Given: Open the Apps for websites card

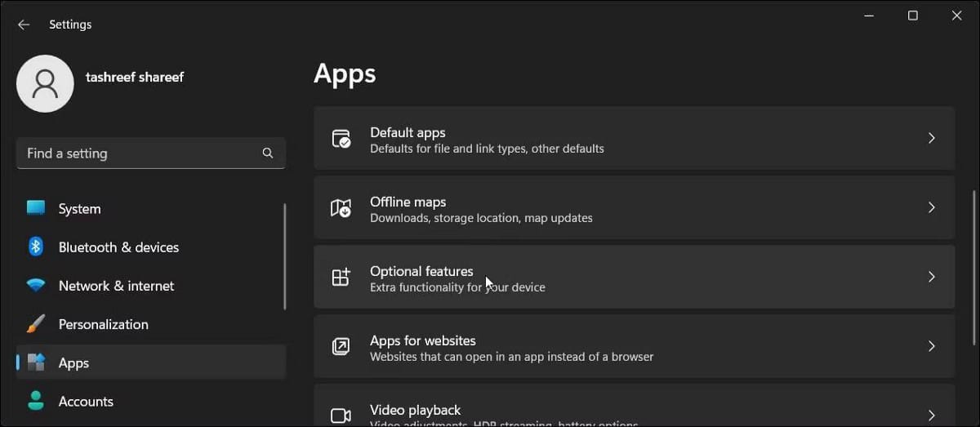Looking at the screenshot, I should point(634,347).
